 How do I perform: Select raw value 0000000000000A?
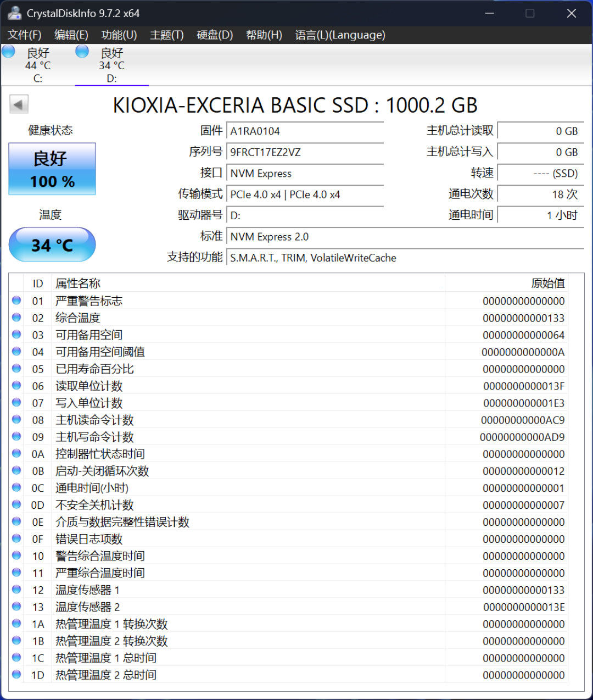tap(523, 352)
